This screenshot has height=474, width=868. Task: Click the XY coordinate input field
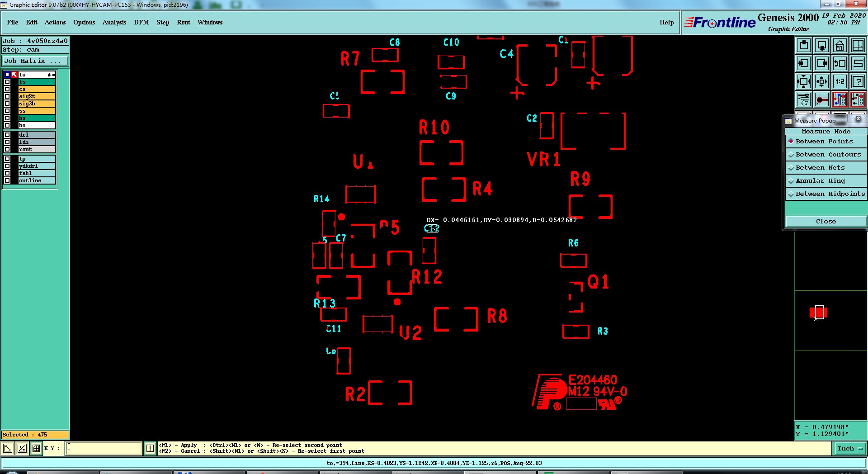coord(104,448)
